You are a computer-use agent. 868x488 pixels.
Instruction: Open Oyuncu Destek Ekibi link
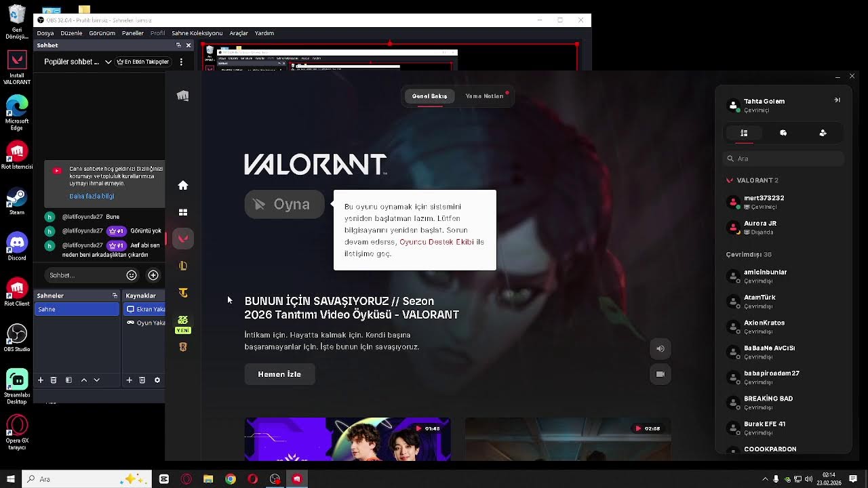(x=437, y=242)
